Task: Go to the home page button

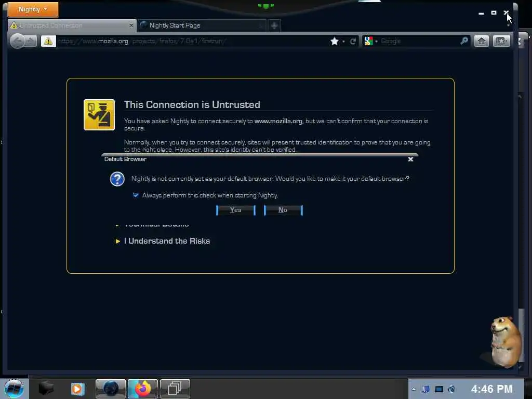Action: pos(482,42)
